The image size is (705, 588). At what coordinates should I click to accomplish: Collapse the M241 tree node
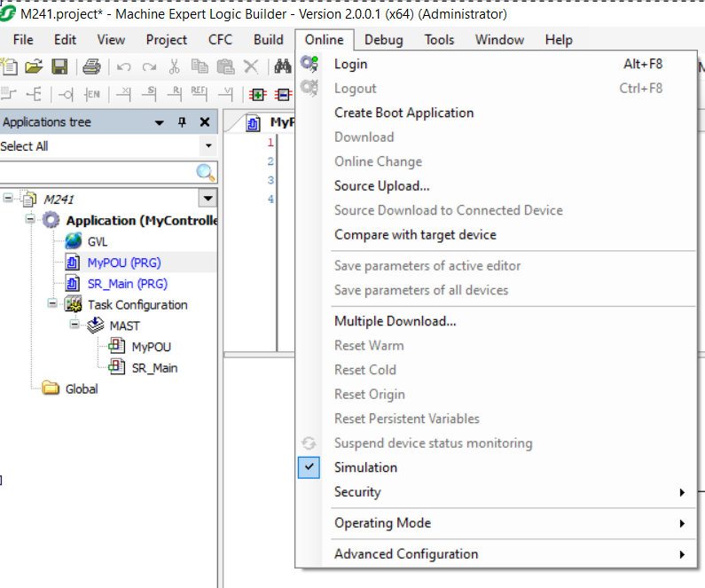(x=8, y=198)
